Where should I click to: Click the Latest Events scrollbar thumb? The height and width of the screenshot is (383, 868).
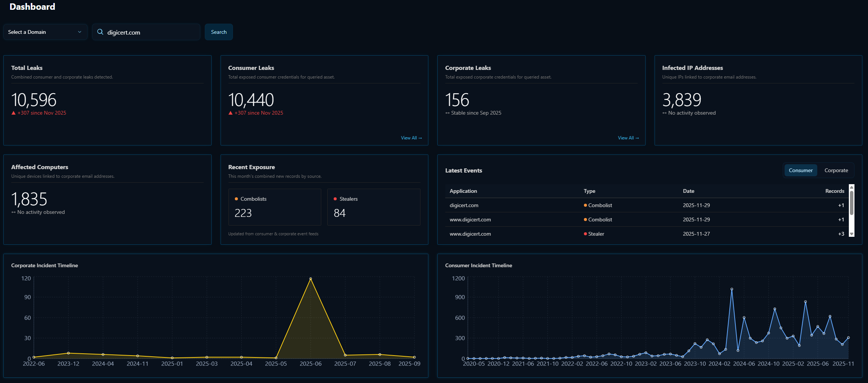click(851, 203)
